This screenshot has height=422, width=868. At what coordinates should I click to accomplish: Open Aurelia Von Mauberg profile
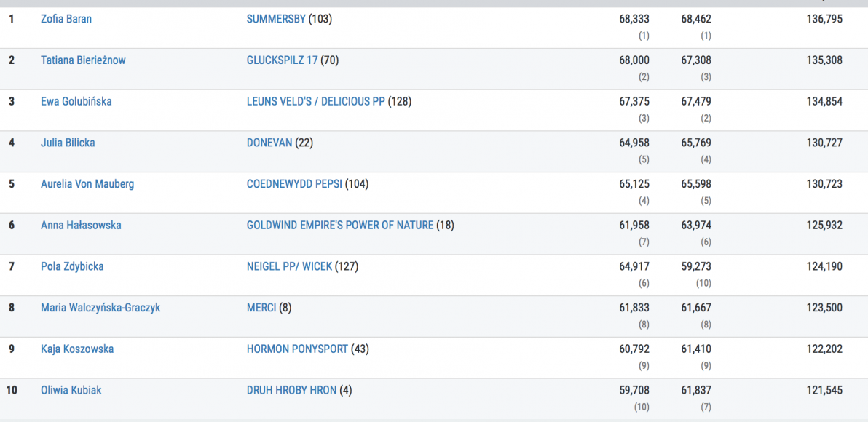point(87,184)
